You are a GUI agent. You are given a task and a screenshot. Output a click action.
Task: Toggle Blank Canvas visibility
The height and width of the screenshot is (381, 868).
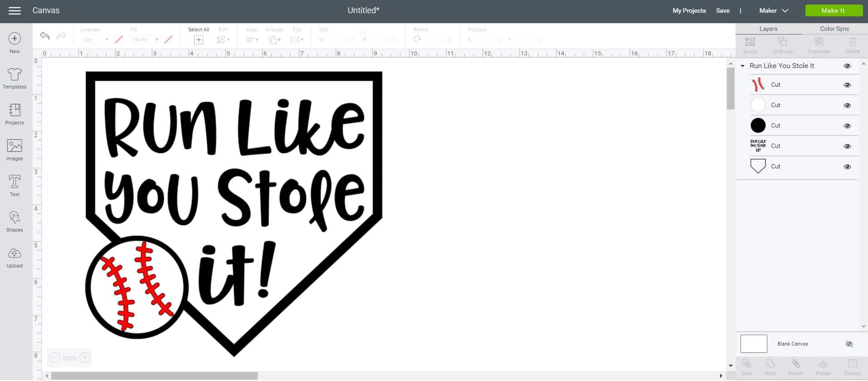click(x=849, y=344)
